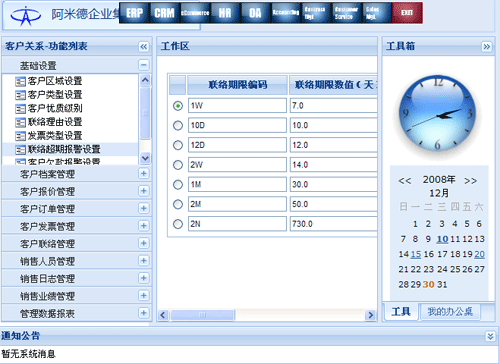Image resolution: width=500 pixels, height=364 pixels.
Task: Click the red EXIT button
Action: pyautogui.click(x=407, y=13)
